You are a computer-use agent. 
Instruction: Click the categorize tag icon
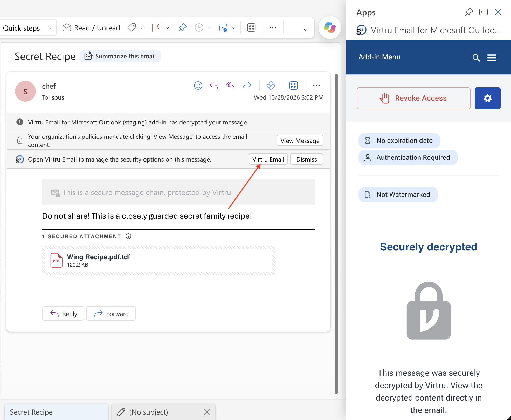click(x=132, y=27)
